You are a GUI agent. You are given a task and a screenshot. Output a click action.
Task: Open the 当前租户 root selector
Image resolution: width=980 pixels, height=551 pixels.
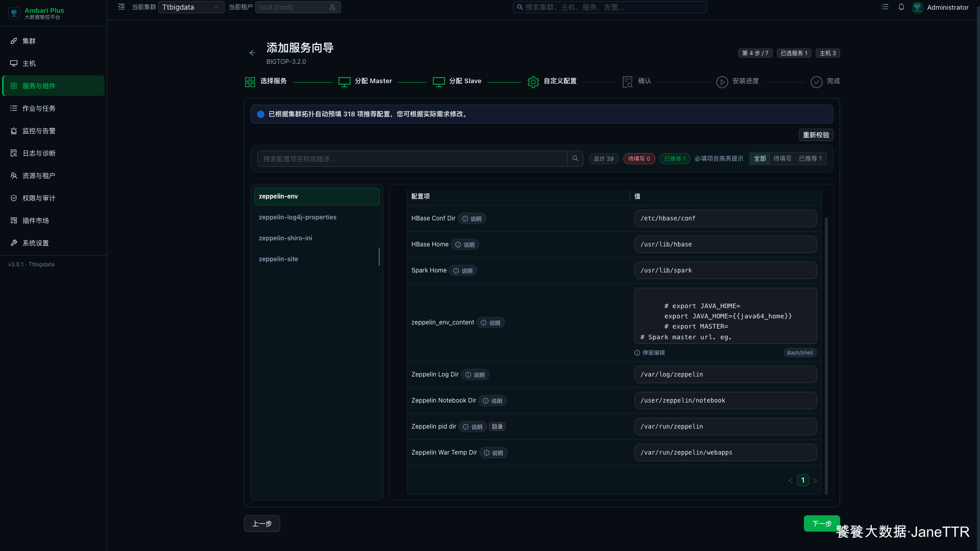[298, 7]
